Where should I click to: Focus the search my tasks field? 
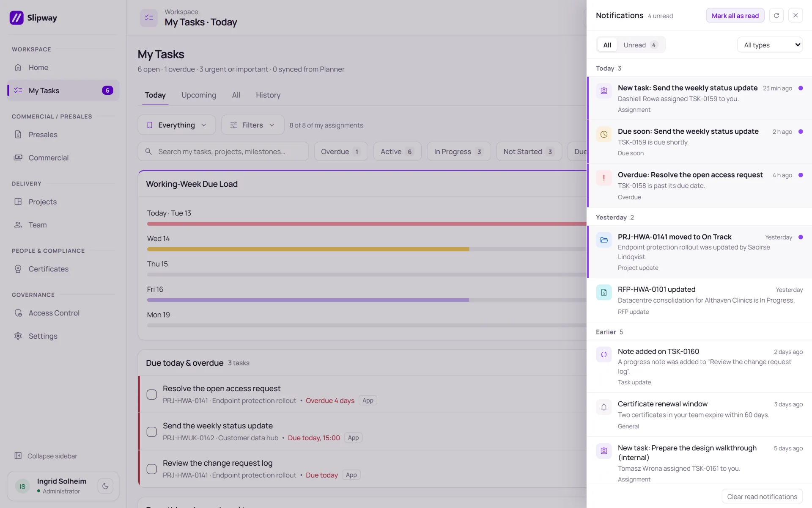point(223,152)
